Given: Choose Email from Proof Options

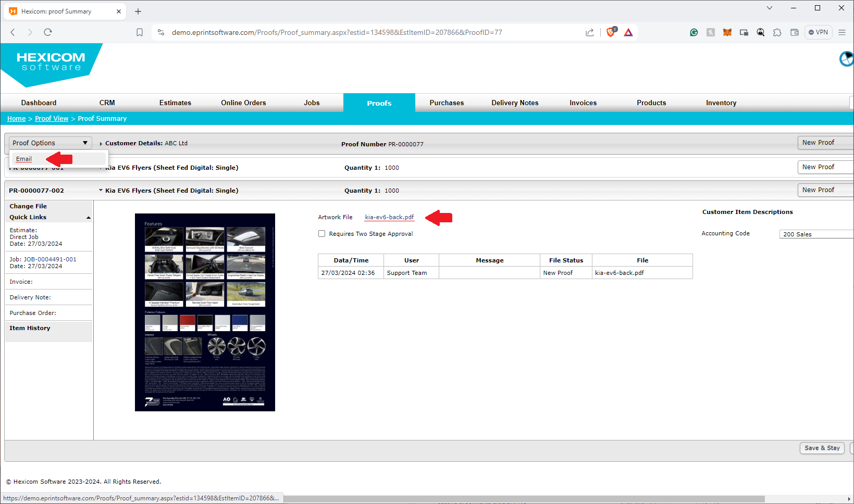Looking at the screenshot, I should click(24, 159).
